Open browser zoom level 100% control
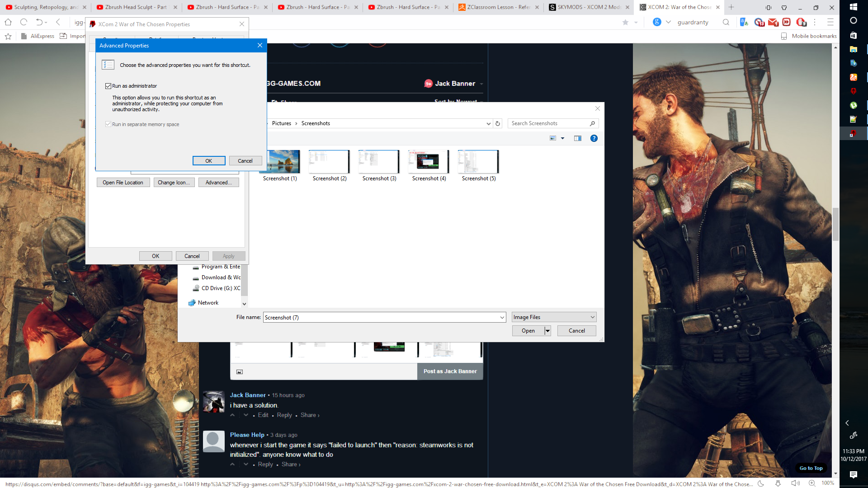 (828, 483)
